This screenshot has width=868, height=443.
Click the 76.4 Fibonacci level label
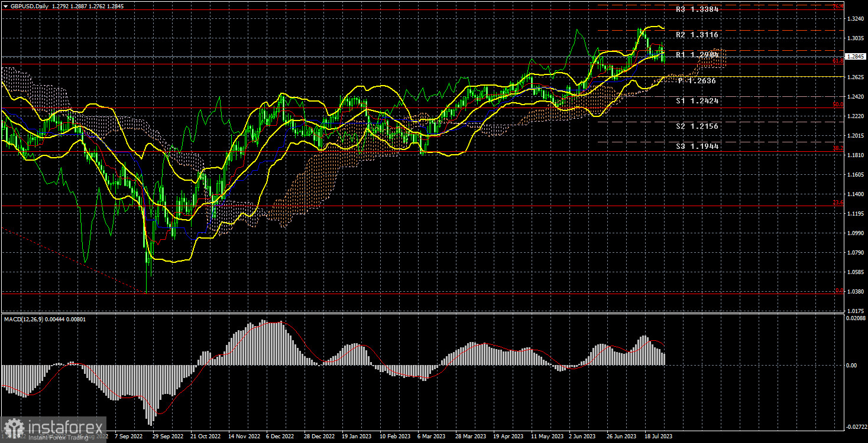(838, 6)
